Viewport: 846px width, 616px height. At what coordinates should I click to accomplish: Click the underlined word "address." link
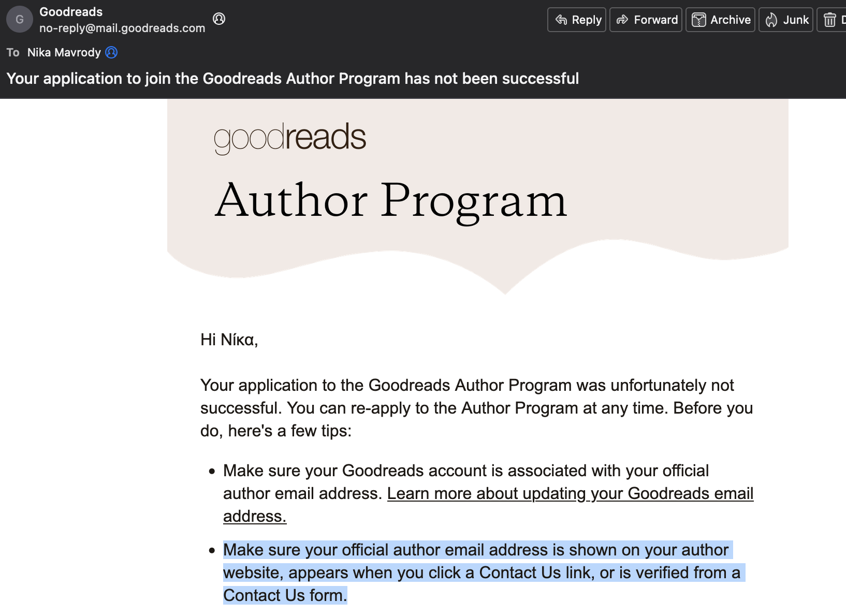[x=255, y=516]
